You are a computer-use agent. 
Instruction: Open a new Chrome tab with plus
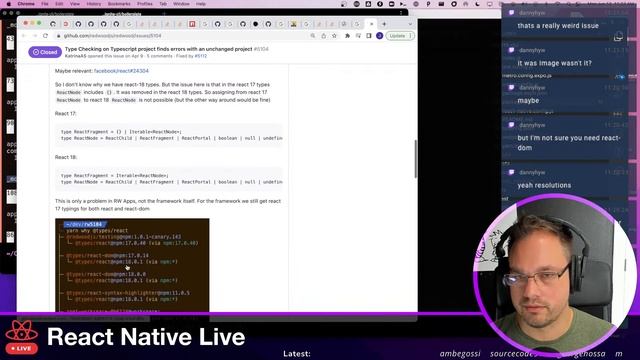click(384, 24)
